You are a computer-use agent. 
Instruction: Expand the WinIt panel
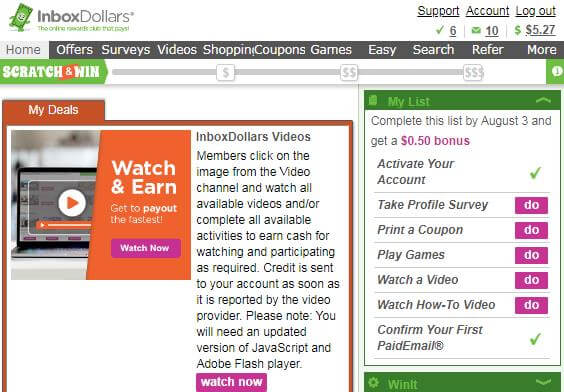point(543,382)
